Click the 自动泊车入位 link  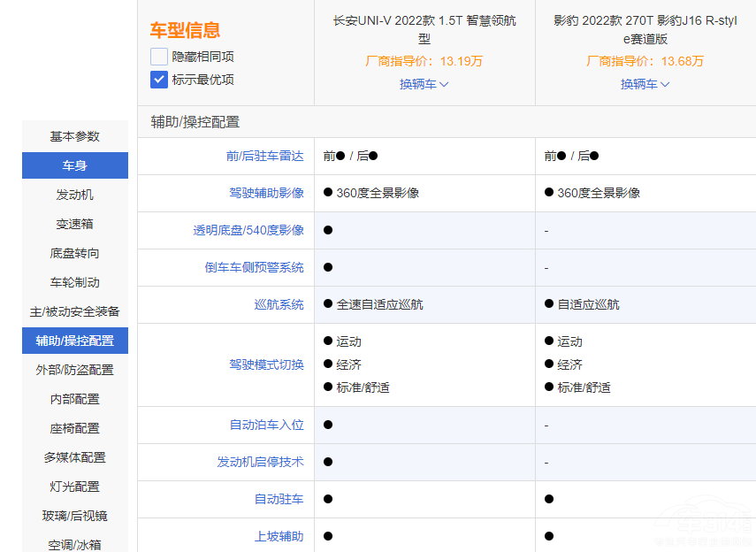266,425
